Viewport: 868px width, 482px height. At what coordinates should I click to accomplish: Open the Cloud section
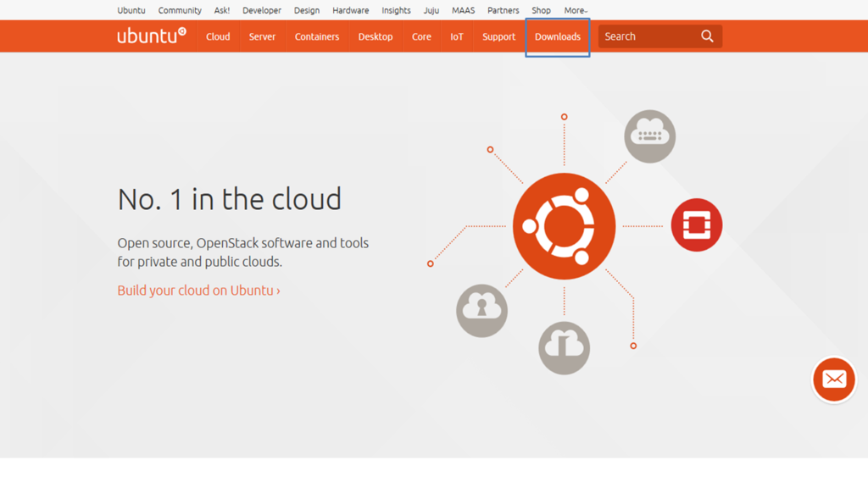click(218, 36)
